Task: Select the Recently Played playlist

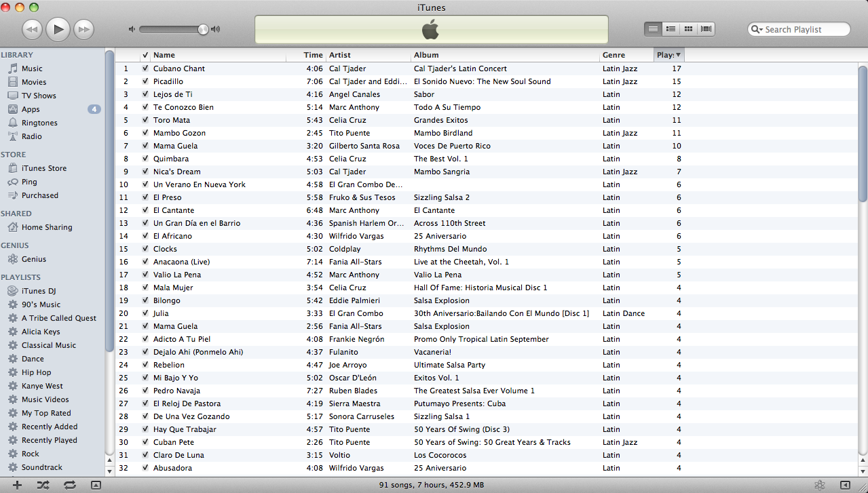Action: point(49,440)
